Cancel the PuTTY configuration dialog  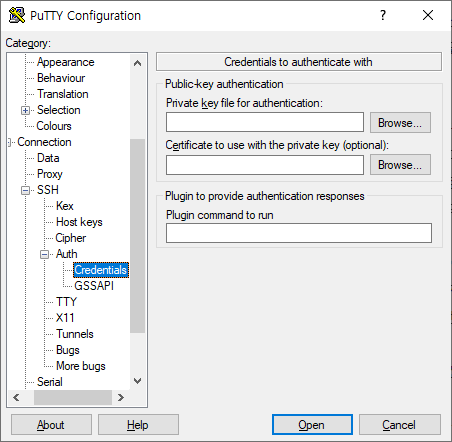pyautogui.click(x=400, y=425)
